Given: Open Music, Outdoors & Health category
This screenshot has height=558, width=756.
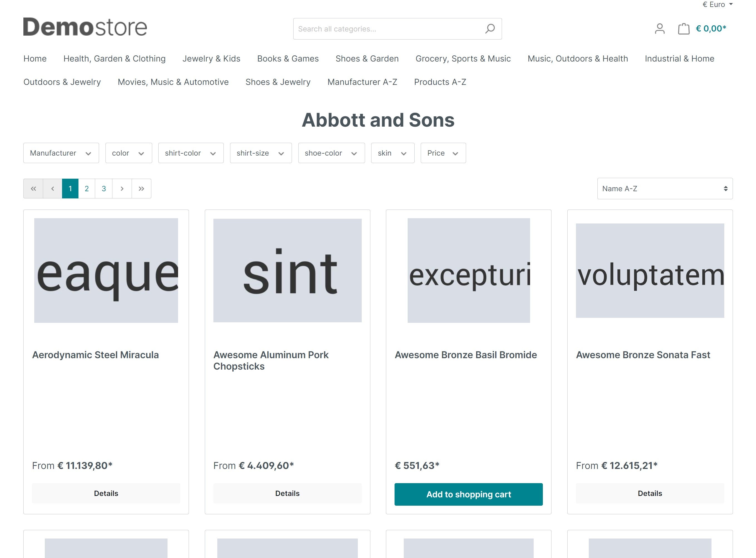Looking at the screenshot, I should [577, 58].
